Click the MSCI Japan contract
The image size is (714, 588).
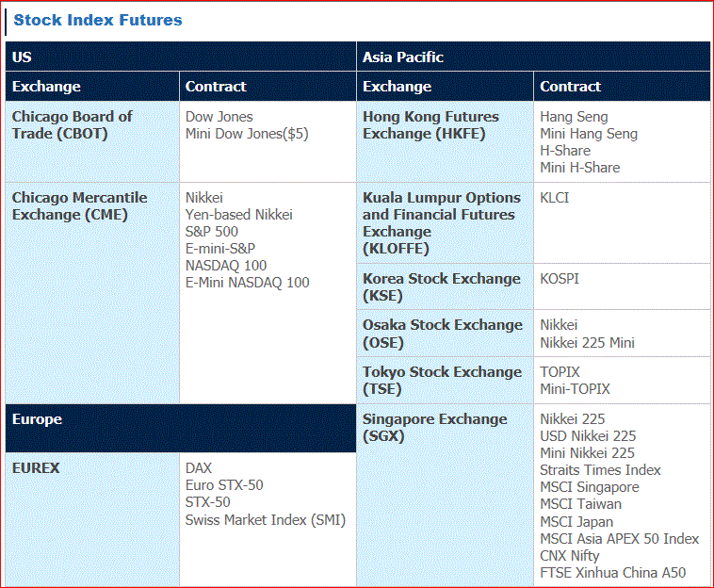(x=576, y=522)
